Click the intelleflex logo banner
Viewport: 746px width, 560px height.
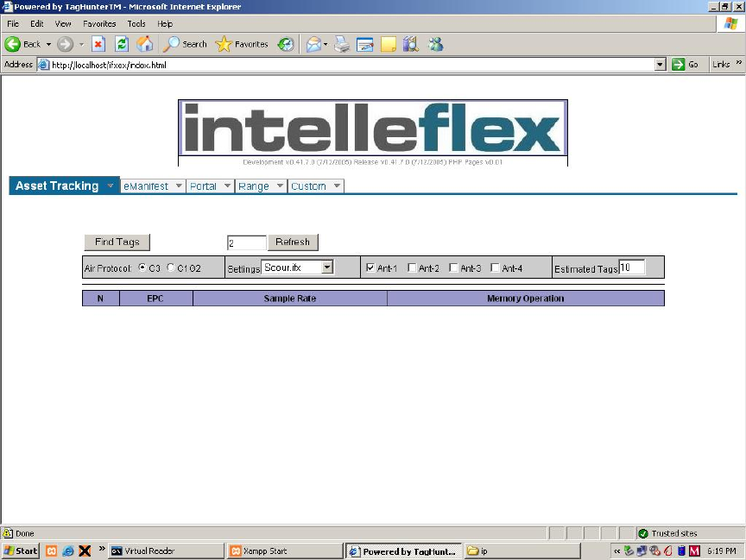[x=372, y=128]
